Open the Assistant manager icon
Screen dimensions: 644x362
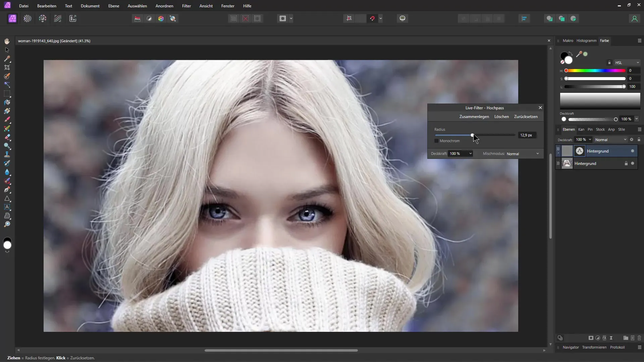point(402,18)
